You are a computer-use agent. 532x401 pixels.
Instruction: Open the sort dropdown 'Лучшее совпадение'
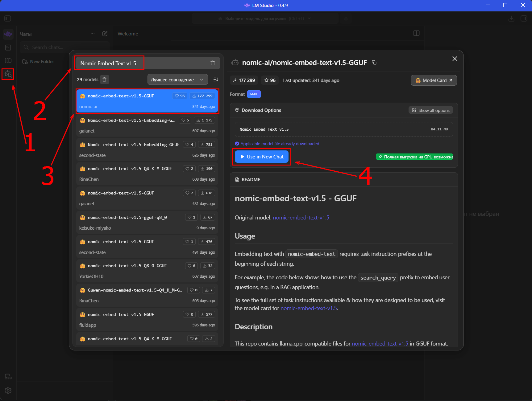point(177,80)
